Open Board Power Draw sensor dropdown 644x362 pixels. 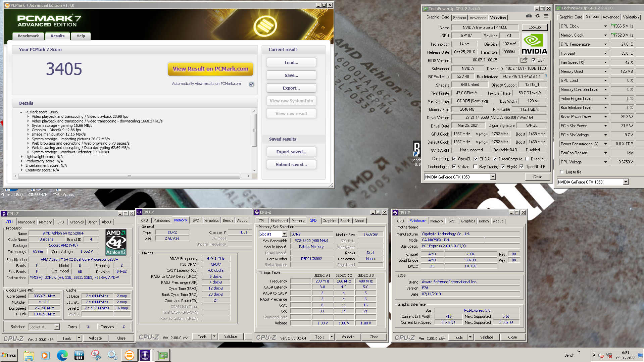pyautogui.click(x=605, y=117)
